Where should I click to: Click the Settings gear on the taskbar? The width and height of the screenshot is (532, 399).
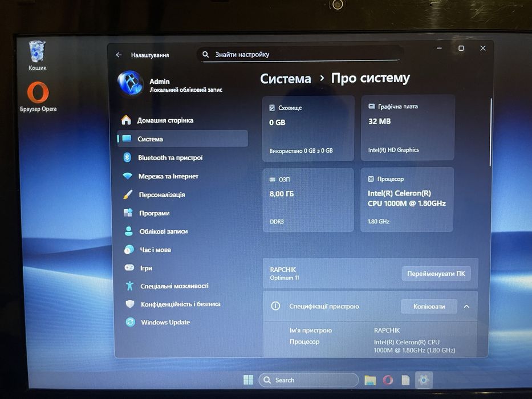coord(424,380)
